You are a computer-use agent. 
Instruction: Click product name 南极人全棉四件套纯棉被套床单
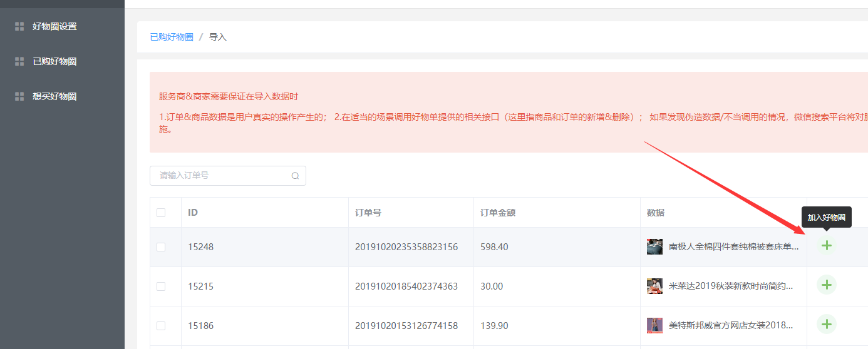pyautogui.click(x=734, y=247)
